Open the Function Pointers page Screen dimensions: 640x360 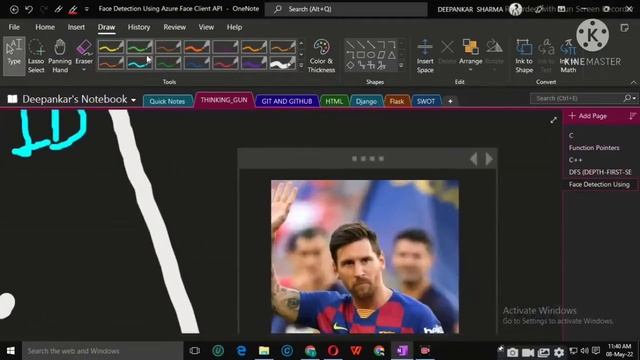(594, 148)
